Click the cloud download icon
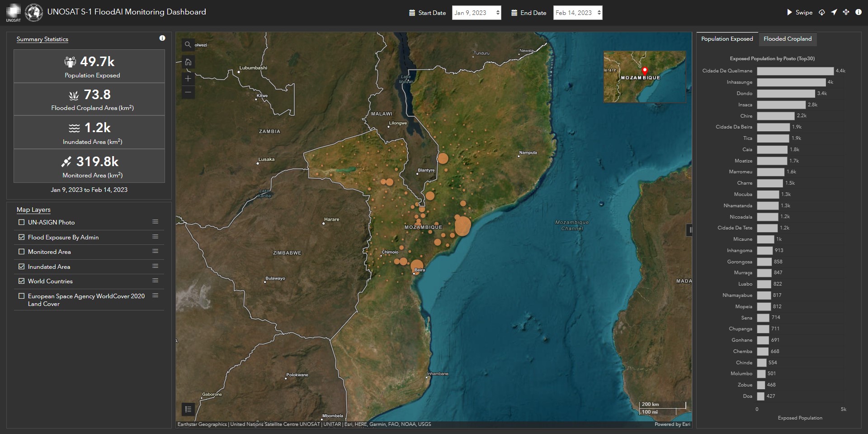This screenshot has height=434, width=868. coord(821,12)
